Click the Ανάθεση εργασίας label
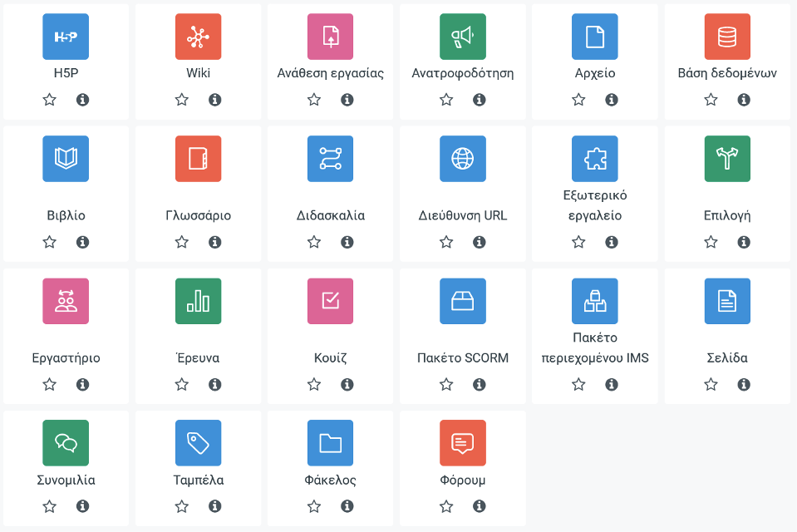This screenshot has height=532, width=797. (x=331, y=73)
